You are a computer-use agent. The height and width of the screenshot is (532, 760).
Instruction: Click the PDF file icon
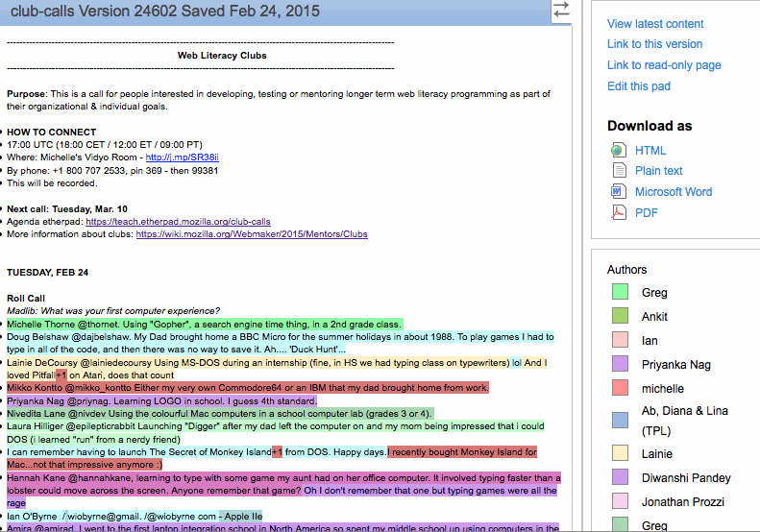619,212
